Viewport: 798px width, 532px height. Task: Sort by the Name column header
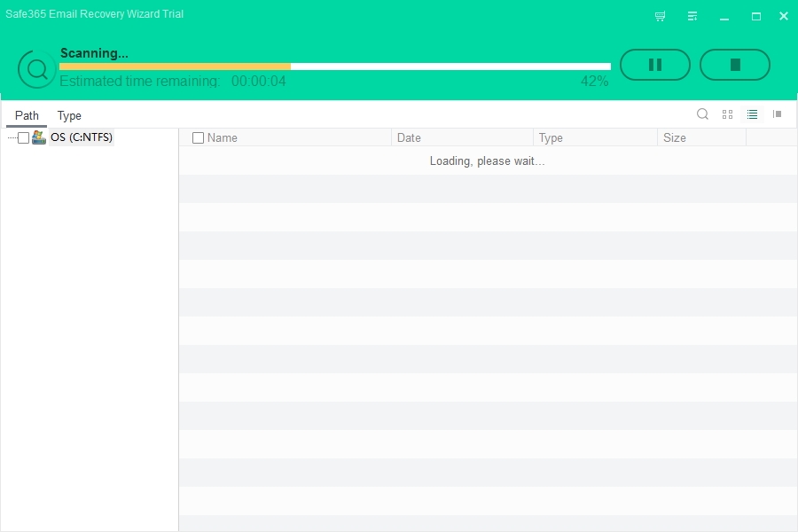[222, 138]
